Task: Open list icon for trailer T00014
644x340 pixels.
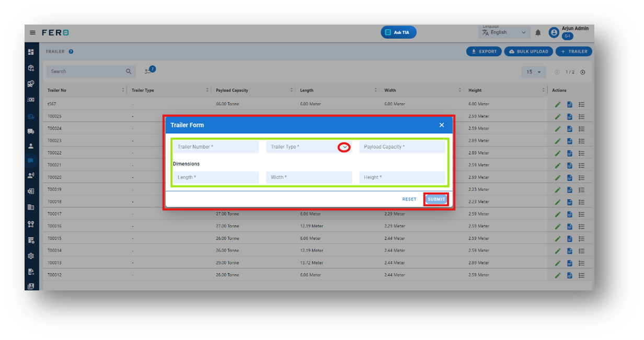Action: coord(582,251)
